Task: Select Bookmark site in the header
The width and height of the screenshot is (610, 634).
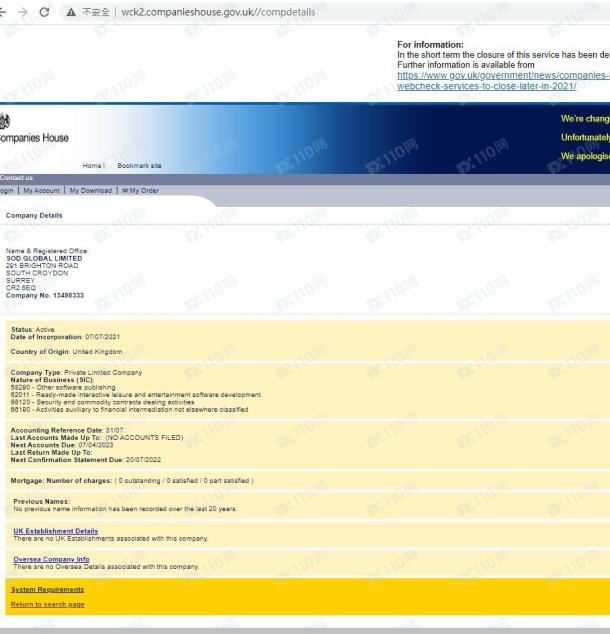Action: pos(139,165)
